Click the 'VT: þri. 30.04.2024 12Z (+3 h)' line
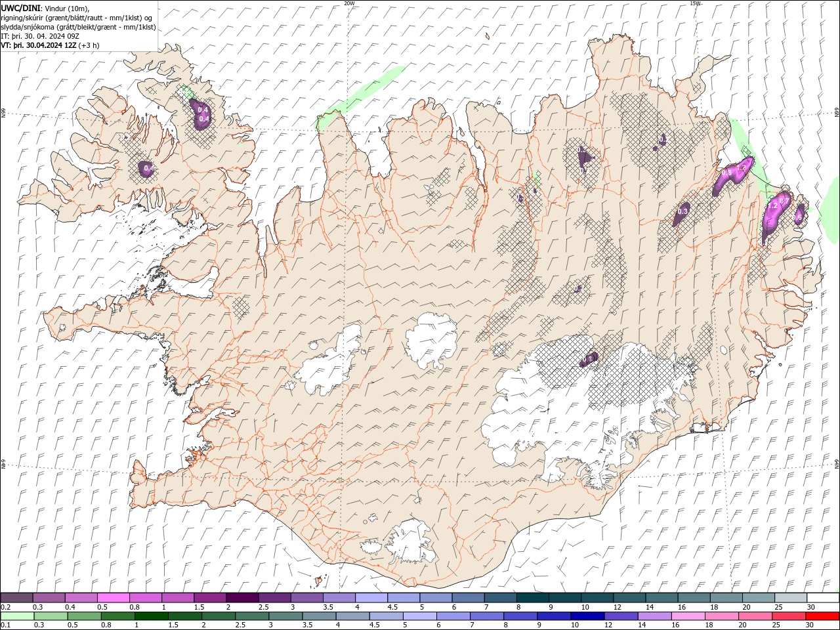Screen dimensions: 840x630 point(51,45)
